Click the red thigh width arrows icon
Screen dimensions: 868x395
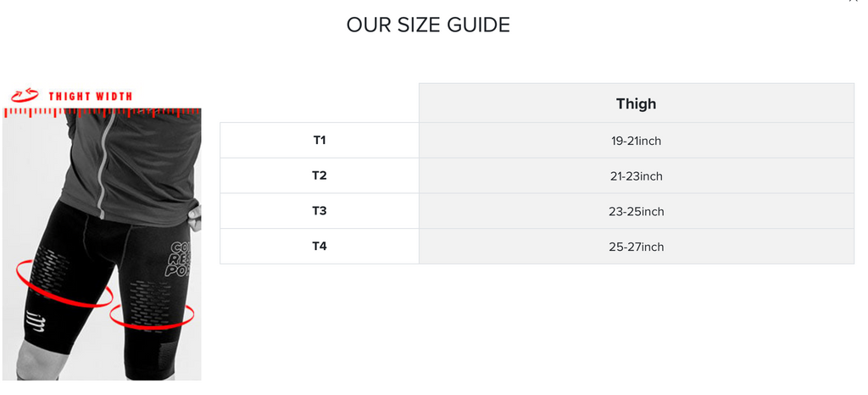(x=25, y=96)
